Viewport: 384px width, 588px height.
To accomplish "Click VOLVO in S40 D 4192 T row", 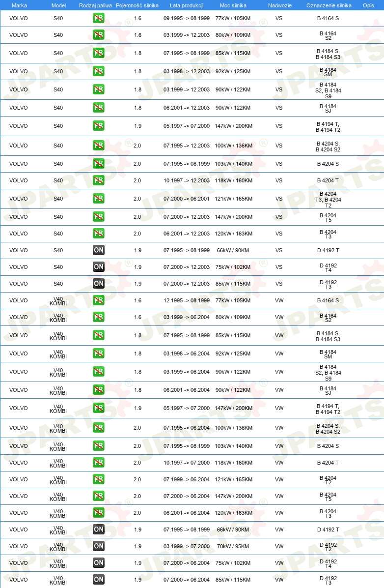I will (18, 250).
